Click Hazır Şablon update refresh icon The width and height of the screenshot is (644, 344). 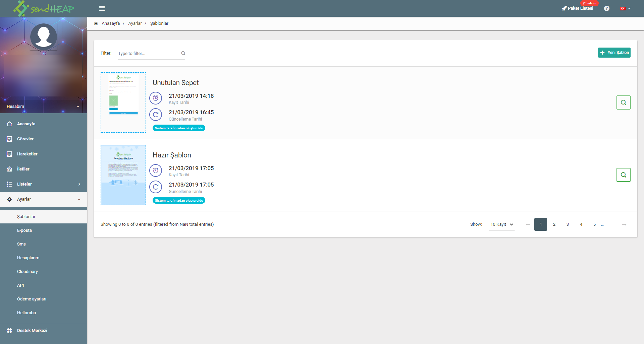[156, 187]
